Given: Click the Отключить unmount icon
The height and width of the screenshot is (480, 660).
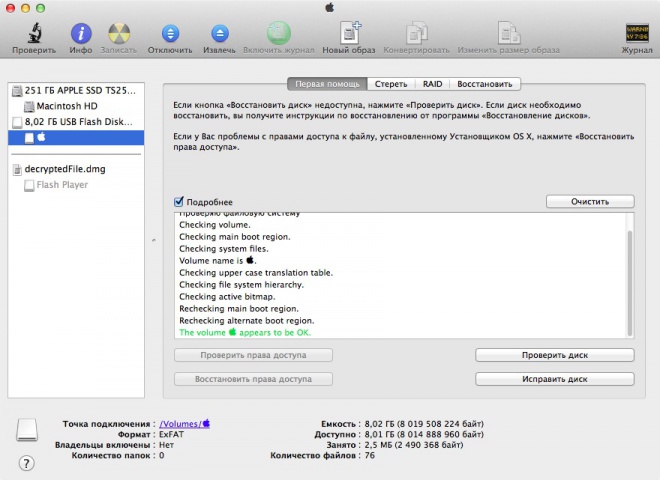Looking at the screenshot, I should pos(170,33).
